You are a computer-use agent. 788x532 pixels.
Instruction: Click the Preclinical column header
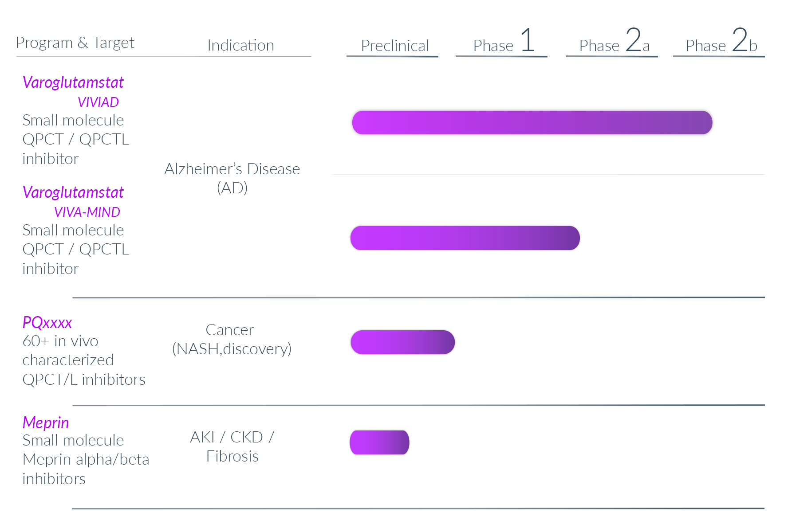[394, 46]
